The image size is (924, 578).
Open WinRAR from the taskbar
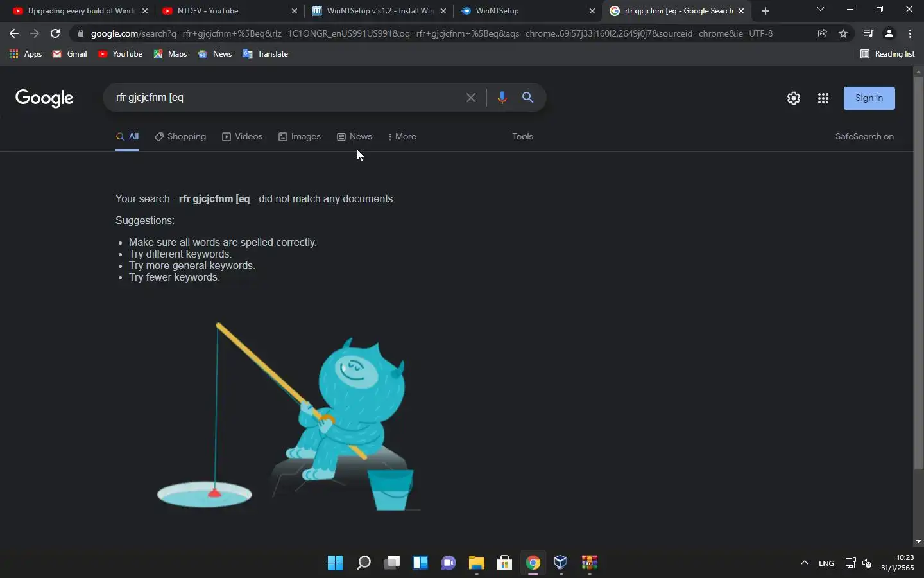[589, 563]
